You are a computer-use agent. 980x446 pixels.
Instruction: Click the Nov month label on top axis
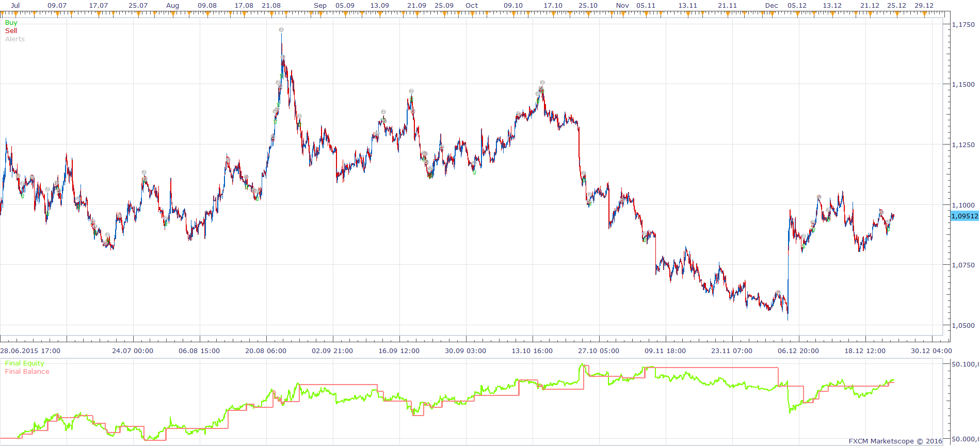click(622, 6)
